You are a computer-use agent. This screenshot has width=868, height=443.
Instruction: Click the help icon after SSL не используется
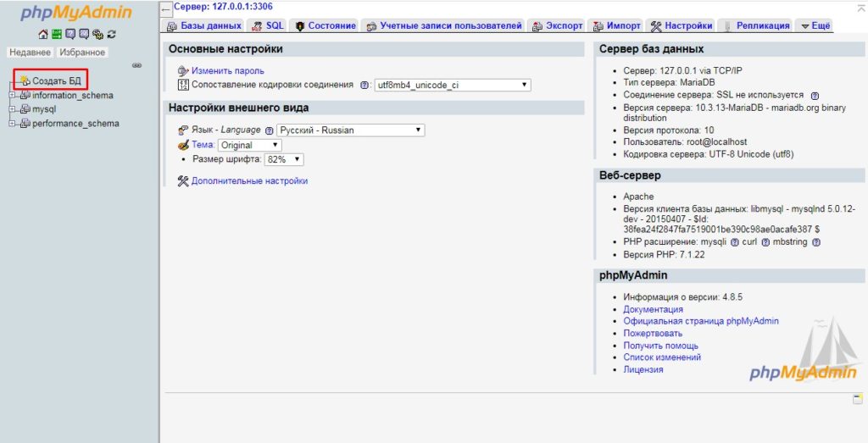coord(815,96)
